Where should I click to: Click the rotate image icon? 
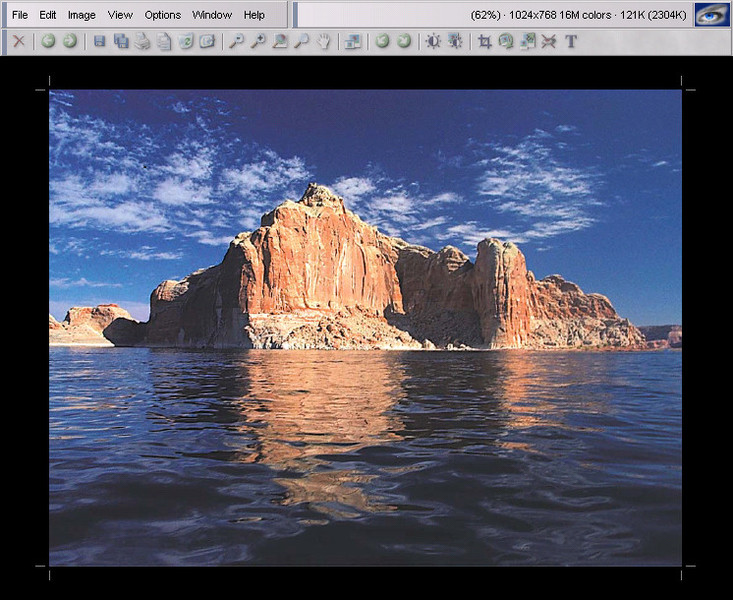click(x=506, y=41)
